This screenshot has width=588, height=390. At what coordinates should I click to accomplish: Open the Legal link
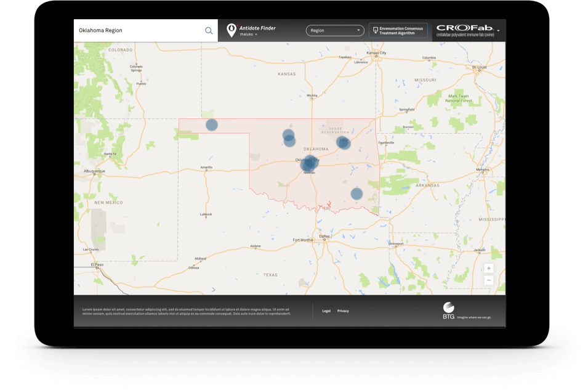[x=326, y=311]
